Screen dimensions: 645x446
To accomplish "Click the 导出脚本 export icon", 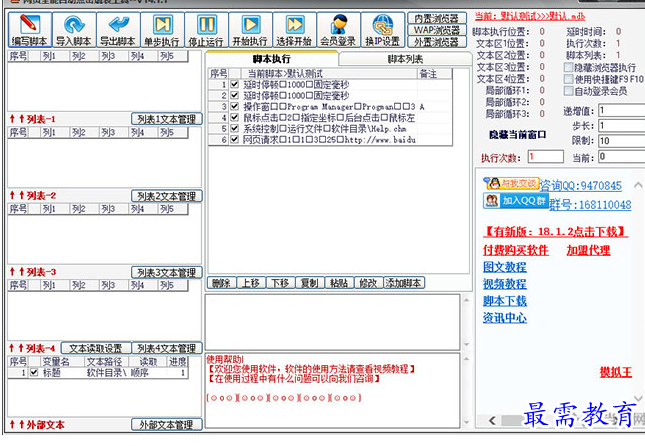I will (118, 30).
